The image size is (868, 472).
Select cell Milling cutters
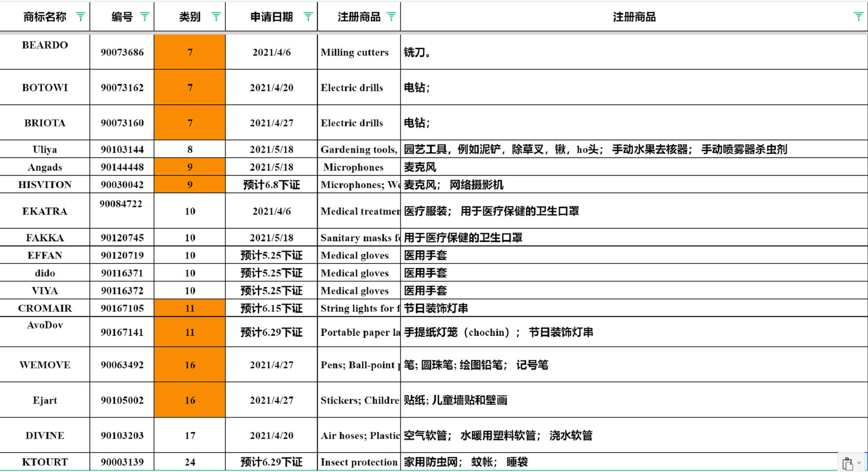[359, 52]
